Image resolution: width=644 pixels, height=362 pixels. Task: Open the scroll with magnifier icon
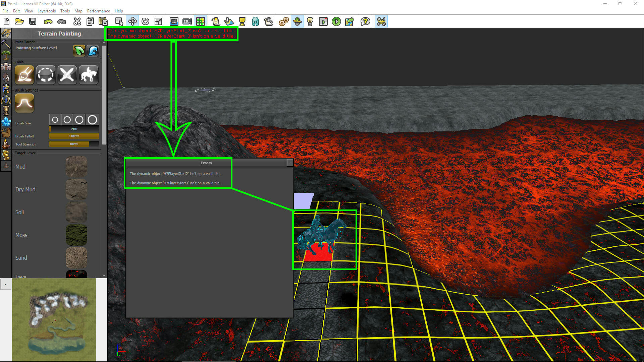[268, 22]
